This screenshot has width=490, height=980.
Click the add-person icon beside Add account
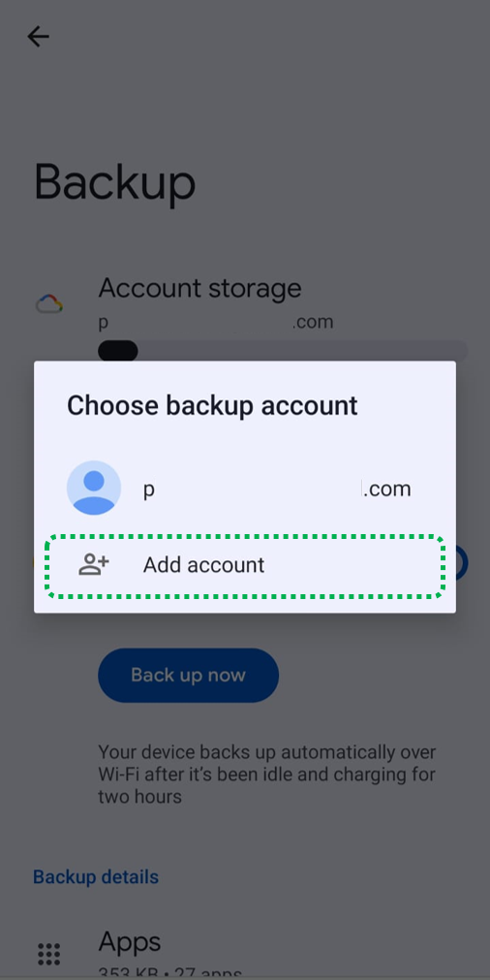coord(94,564)
